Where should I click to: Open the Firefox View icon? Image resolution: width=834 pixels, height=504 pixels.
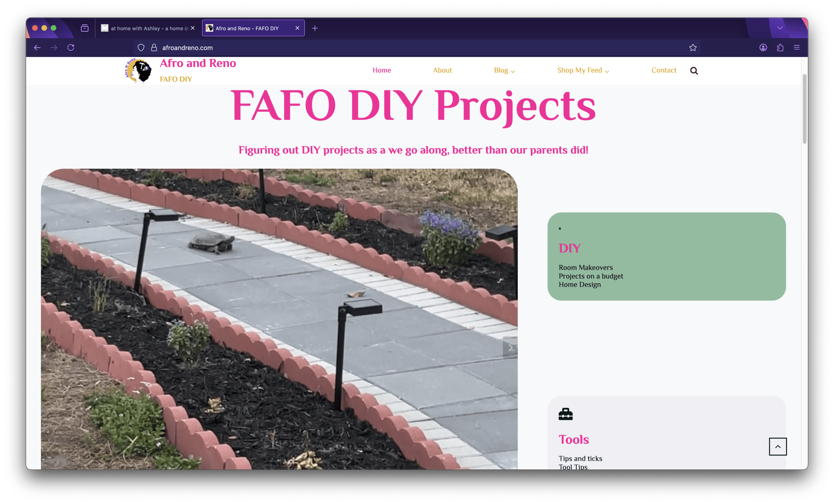coord(85,28)
